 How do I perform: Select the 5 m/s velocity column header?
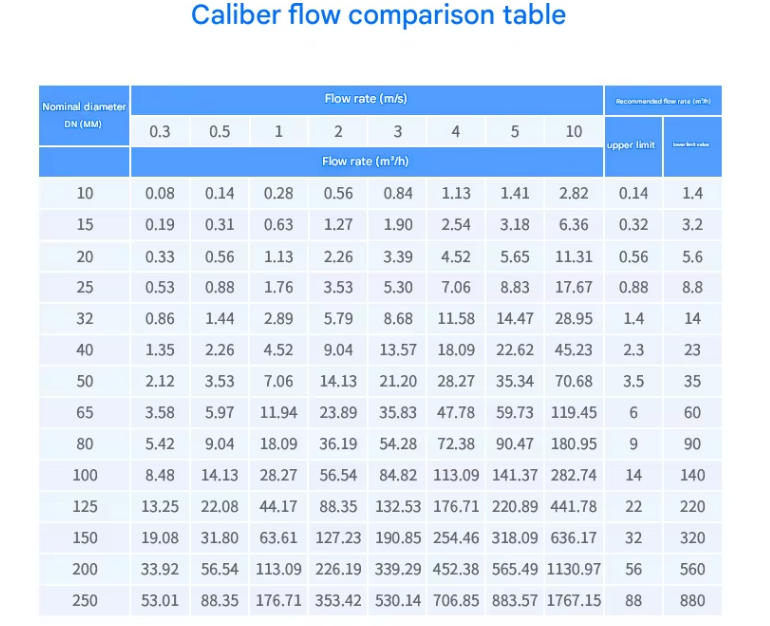pyautogui.click(x=515, y=131)
